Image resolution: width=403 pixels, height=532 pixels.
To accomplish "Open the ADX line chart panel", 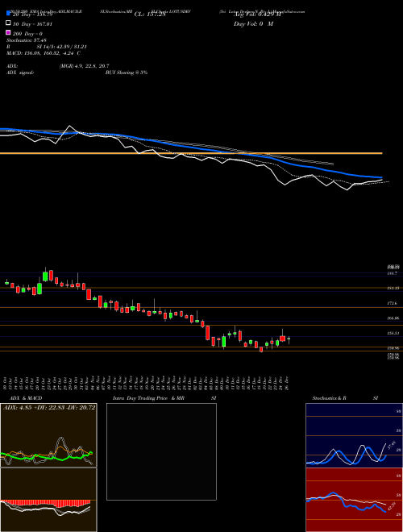I will click(x=48, y=435).
